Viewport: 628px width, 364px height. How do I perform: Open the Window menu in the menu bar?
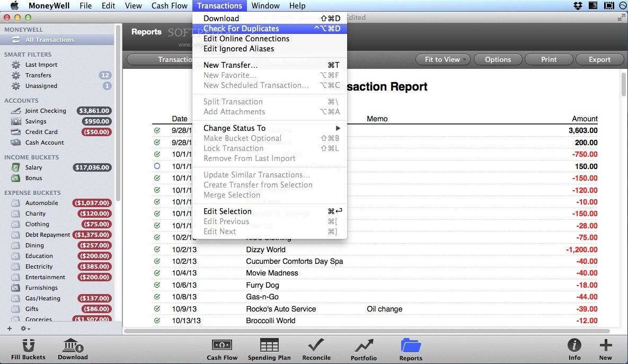point(266,6)
